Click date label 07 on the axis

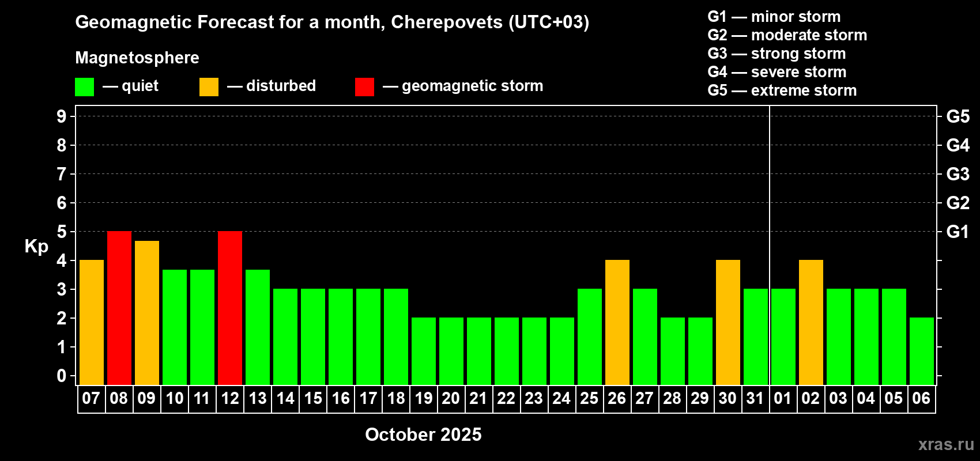(91, 398)
